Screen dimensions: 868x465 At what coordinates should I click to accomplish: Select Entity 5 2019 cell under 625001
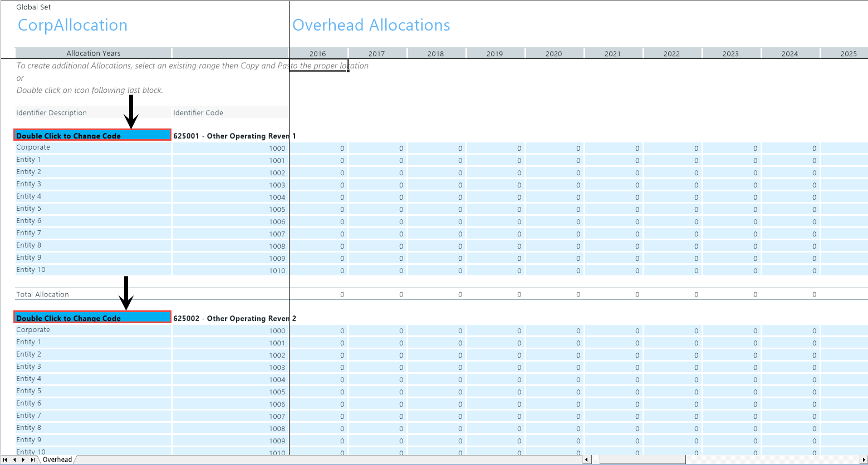click(x=496, y=209)
